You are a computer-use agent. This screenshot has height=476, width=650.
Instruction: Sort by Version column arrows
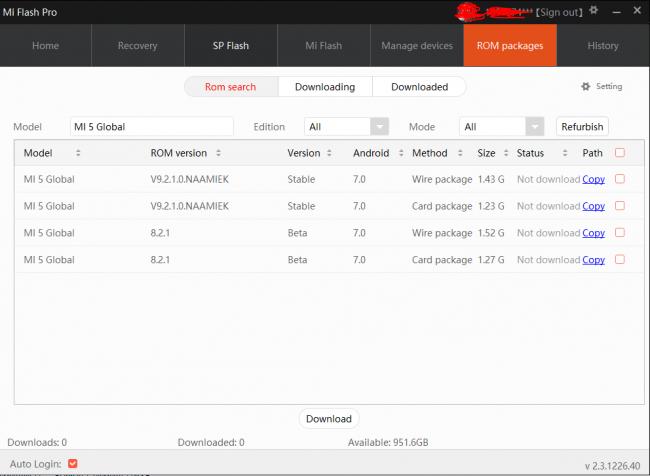[329, 153]
